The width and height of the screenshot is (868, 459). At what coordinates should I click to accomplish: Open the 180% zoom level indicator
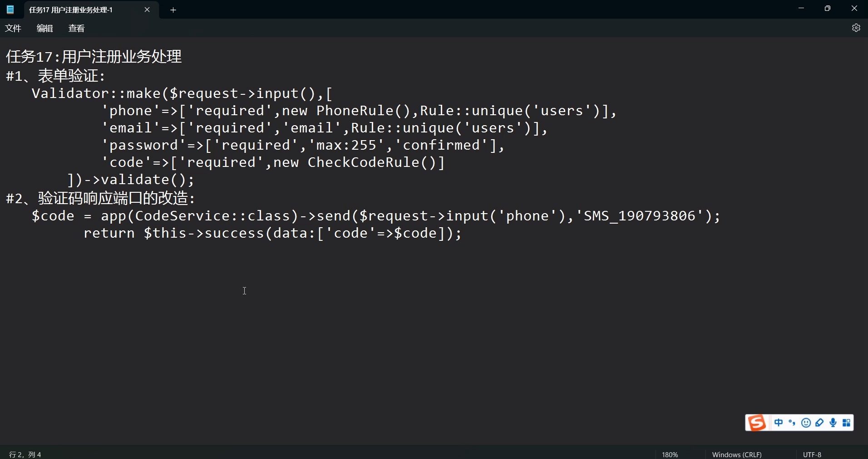click(670, 454)
